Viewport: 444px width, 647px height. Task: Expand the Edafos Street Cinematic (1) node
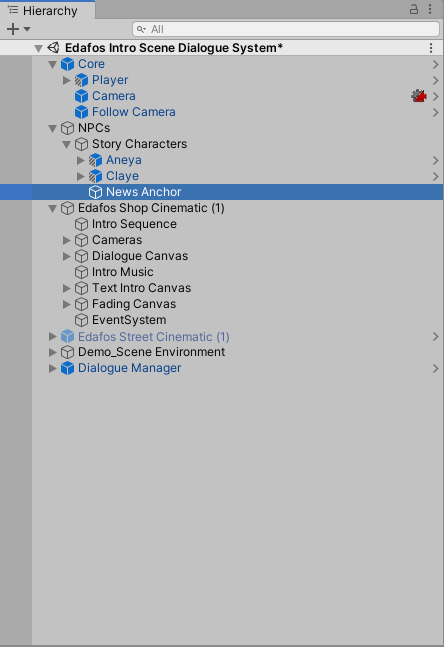[x=52, y=336]
